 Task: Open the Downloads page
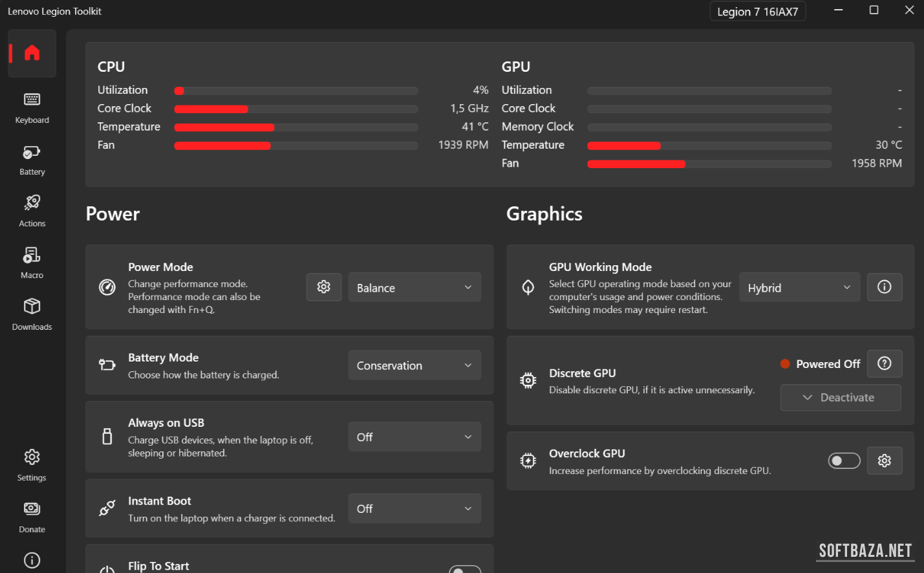pyautogui.click(x=32, y=314)
